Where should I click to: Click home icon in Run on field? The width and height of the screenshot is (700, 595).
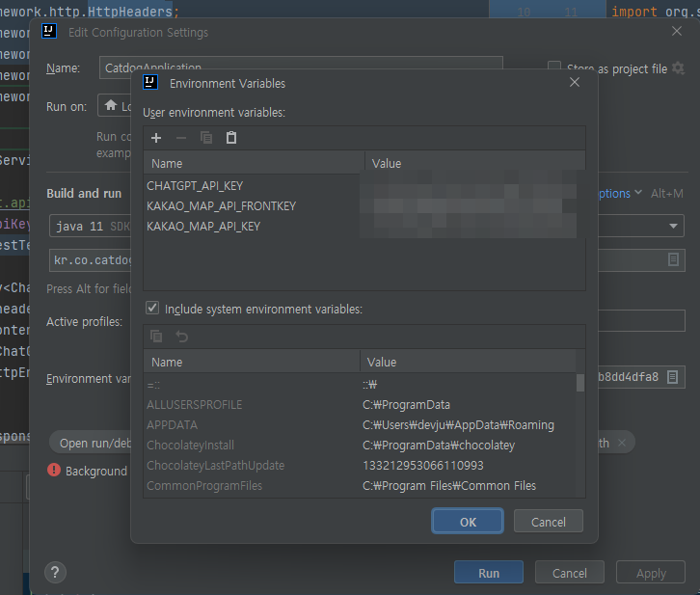[x=111, y=105]
